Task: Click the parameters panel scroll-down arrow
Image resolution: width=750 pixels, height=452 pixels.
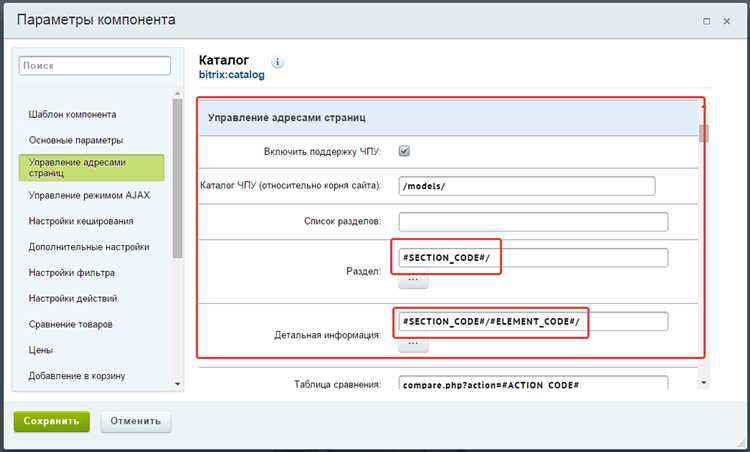Action: 704,383
